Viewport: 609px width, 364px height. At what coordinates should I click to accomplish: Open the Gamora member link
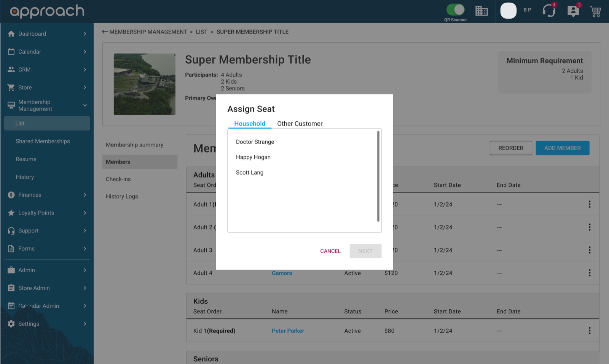coord(282,273)
